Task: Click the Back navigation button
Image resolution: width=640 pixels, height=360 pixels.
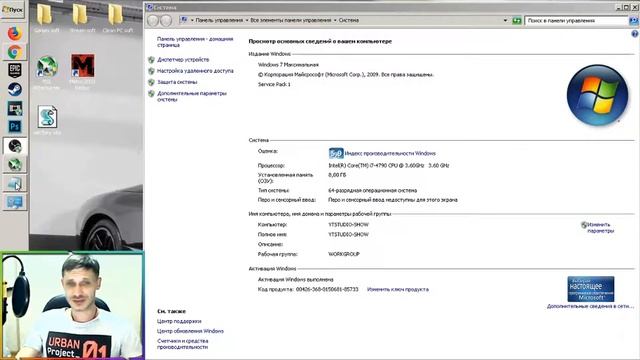Action: pyautogui.click(x=153, y=20)
